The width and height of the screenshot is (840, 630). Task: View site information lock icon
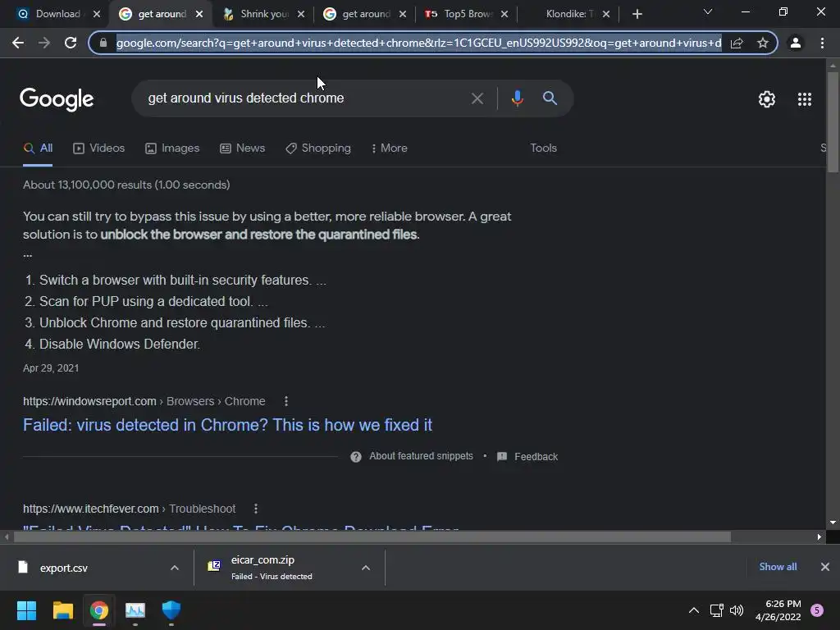[103, 43]
